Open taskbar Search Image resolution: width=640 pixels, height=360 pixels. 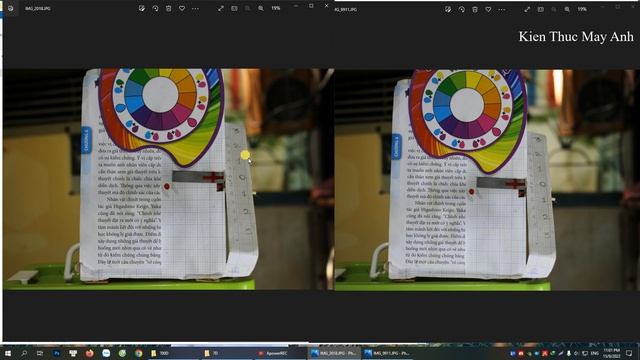click(24, 353)
